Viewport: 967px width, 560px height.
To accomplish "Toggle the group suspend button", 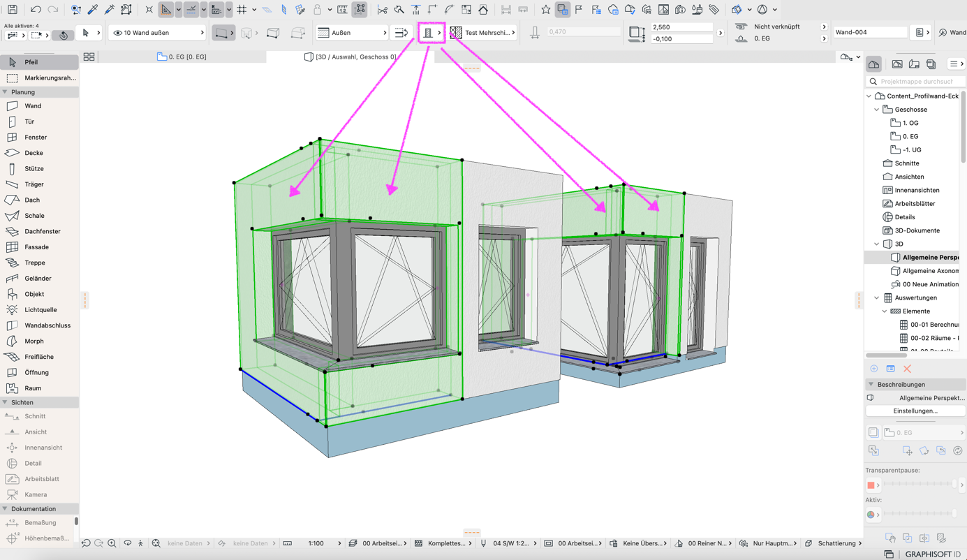I will (360, 10).
